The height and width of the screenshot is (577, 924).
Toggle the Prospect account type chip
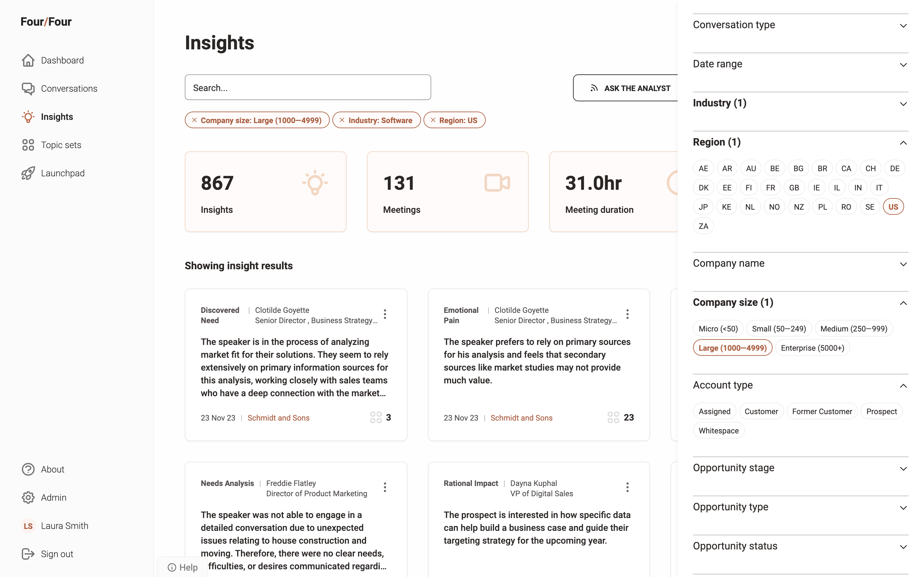(x=881, y=411)
